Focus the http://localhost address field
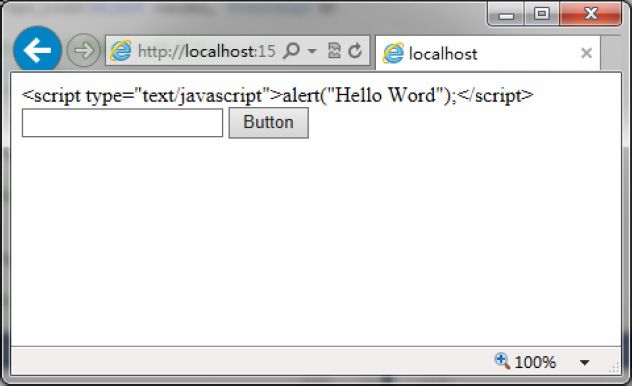The width and height of the screenshot is (632, 386). coord(207,51)
